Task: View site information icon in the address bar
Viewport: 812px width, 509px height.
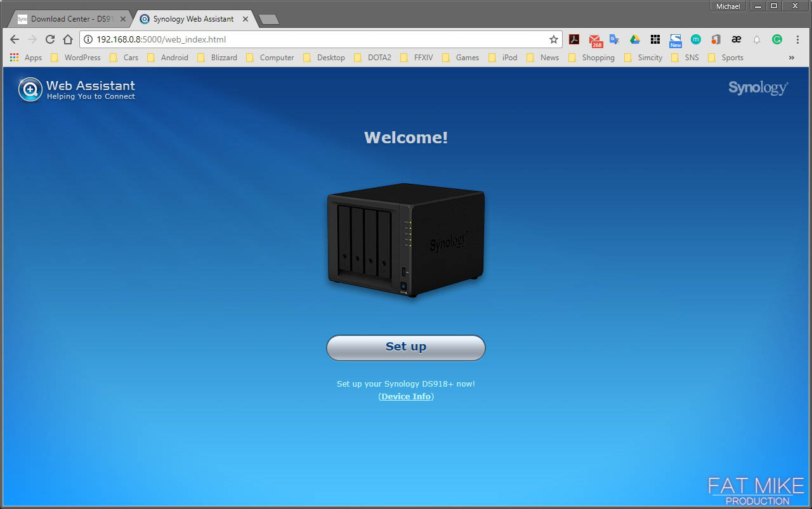Action: [x=88, y=39]
